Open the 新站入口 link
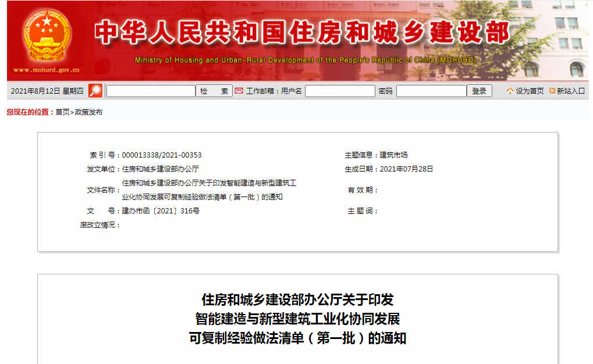Screen dimensions: 593x364 click(x=571, y=91)
